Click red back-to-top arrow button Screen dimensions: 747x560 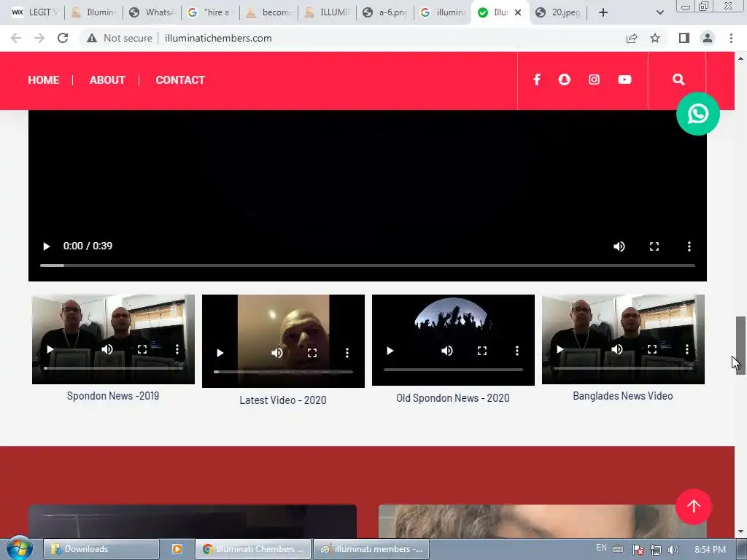[x=694, y=506]
